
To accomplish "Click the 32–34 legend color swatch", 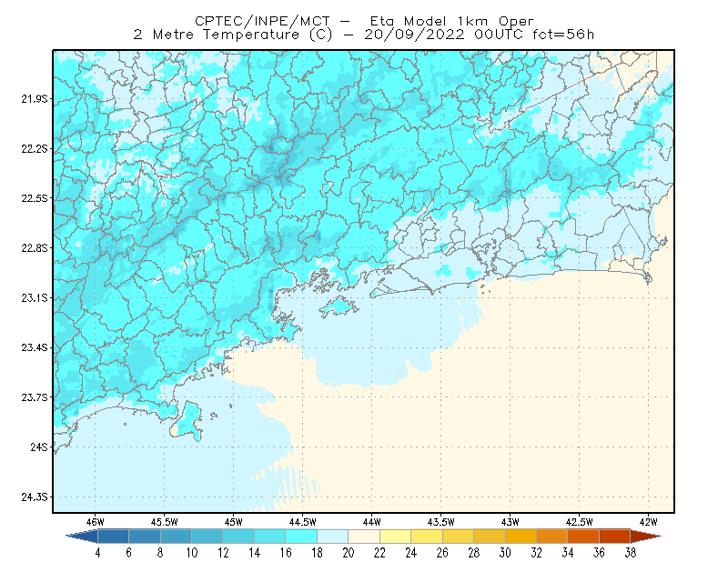I will [x=552, y=536].
